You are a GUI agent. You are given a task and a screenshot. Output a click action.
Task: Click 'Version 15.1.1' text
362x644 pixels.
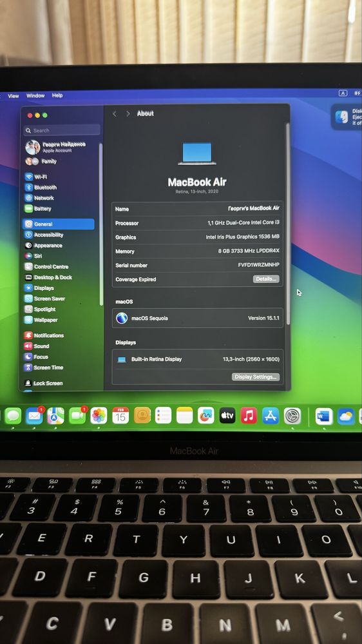pos(263,318)
